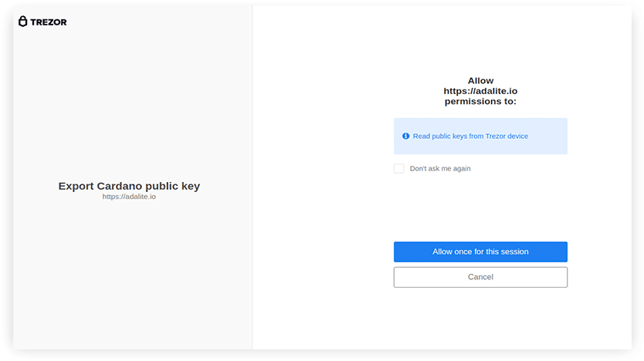Tick the Don't ask me again checkbox
644x361 pixels.
coord(398,169)
